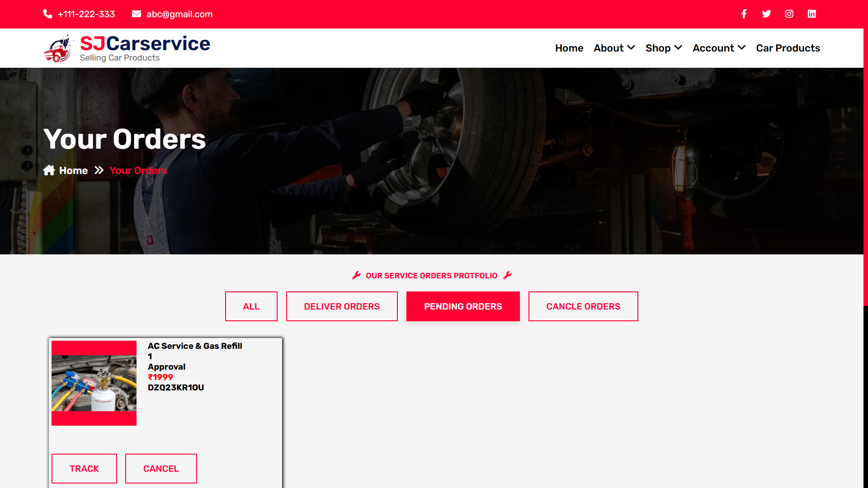Switch to the ALL orders filter
868x488 pixels.
click(251, 306)
